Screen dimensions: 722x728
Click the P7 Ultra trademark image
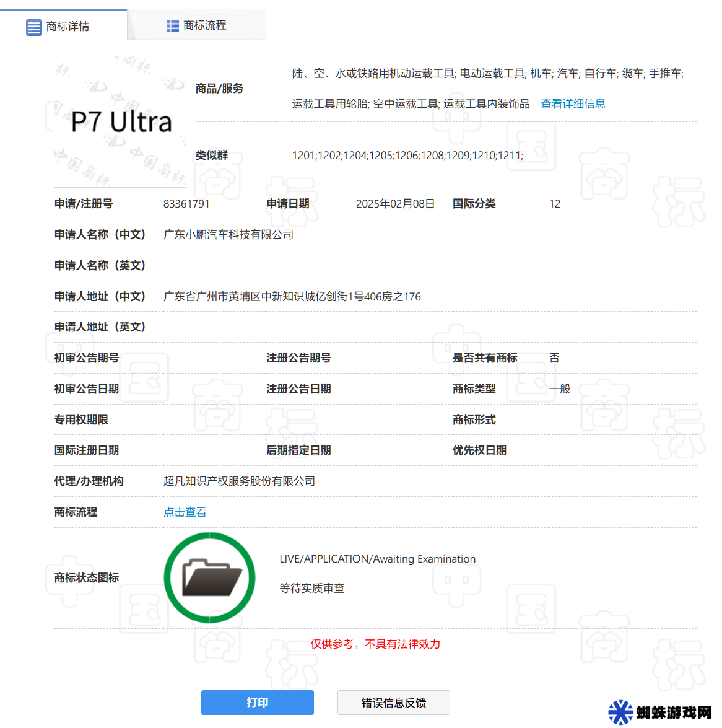(x=120, y=122)
